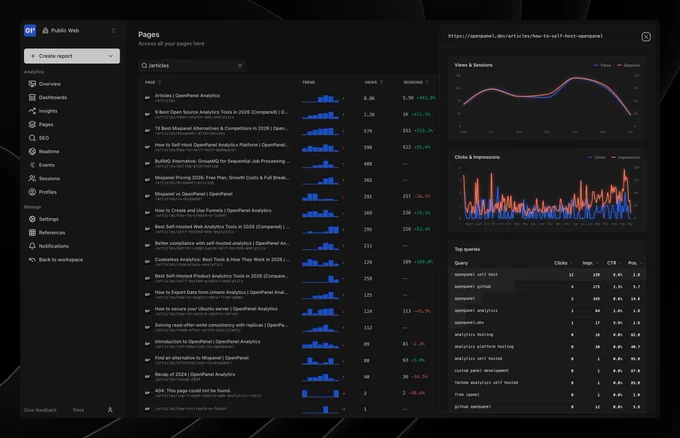The height and width of the screenshot is (438, 680).
Task: Open Cookieless Analytics: Best Tools row
Action: pos(290,262)
